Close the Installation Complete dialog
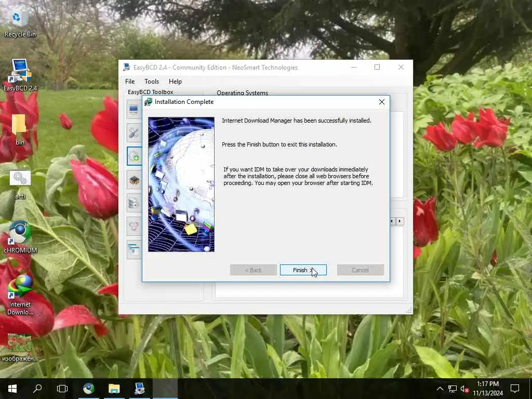The height and width of the screenshot is (399, 532). tap(382, 102)
